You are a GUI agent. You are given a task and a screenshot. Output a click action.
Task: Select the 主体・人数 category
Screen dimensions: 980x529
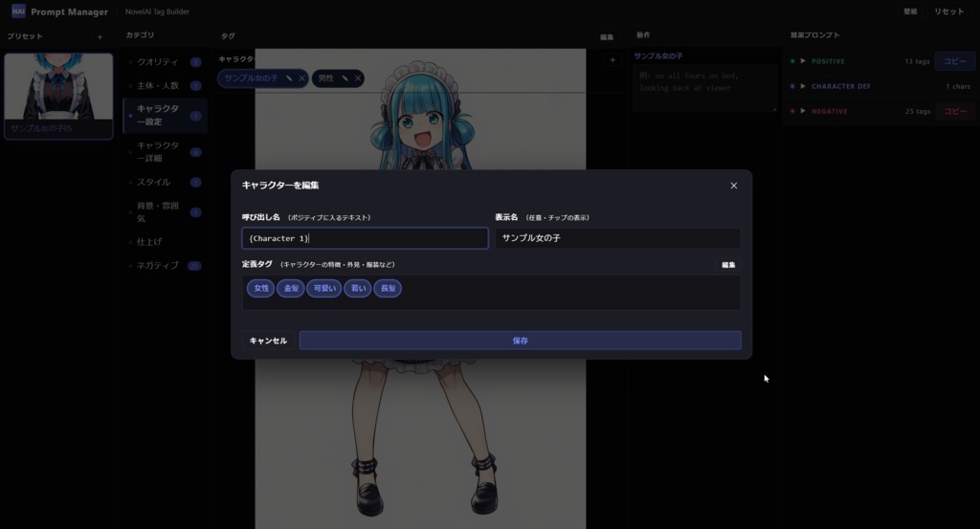coord(165,85)
